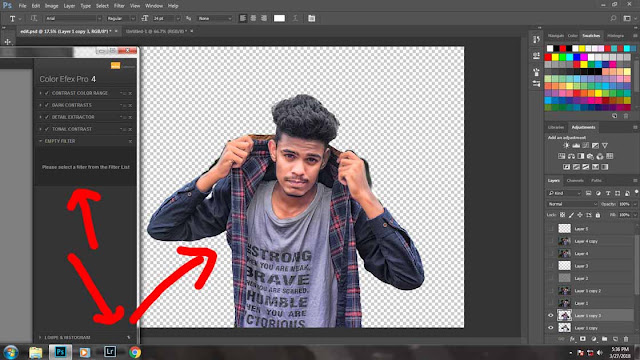The height and width of the screenshot is (360, 640).
Task: Add a Hue/Saturation adjustment
Action: 562,156
